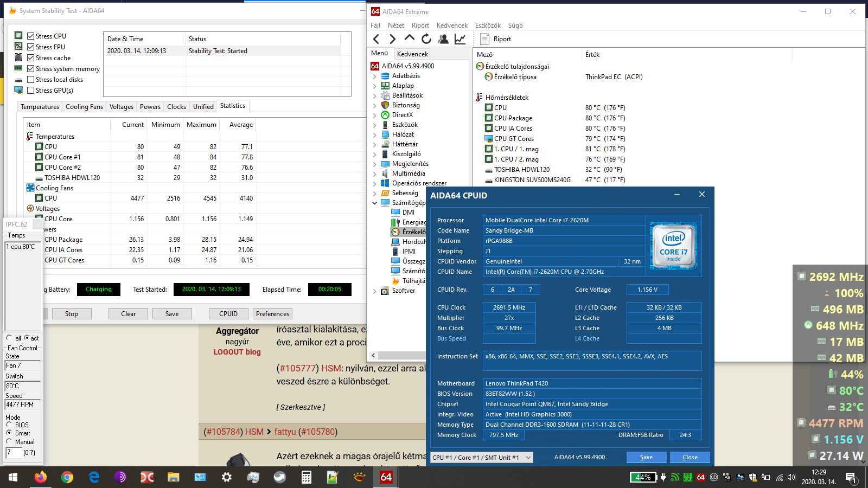Open the graph icon in AIDA64 toolbar

pyautogui.click(x=460, y=38)
